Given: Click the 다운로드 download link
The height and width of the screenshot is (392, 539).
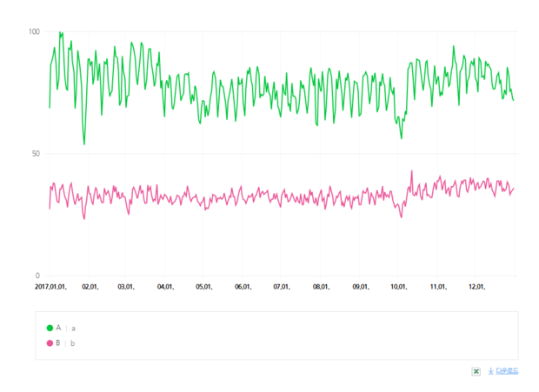Looking at the screenshot, I should [507, 371].
